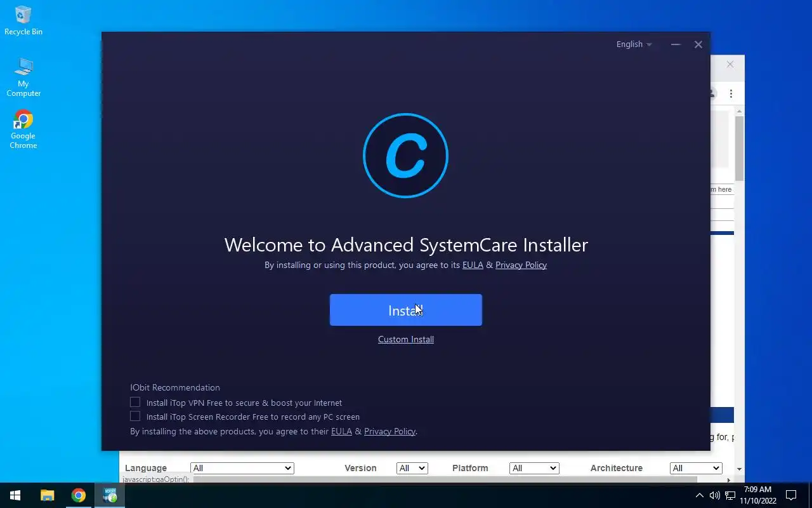Screen dimensions: 812x508
Task: Open the EULA link for the recommended iTop products
Action: [x=341, y=431]
